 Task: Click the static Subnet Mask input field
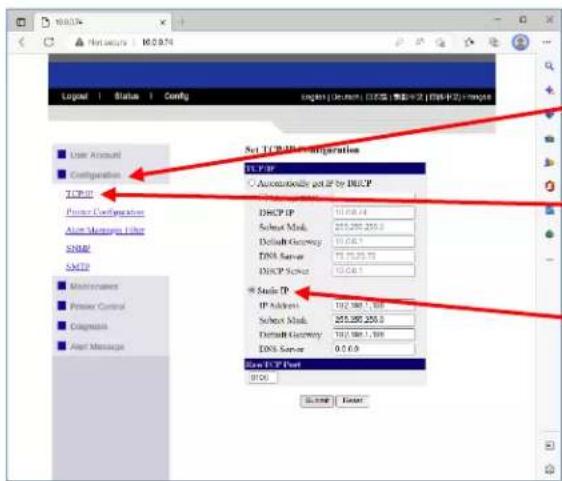[x=374, y=319]
